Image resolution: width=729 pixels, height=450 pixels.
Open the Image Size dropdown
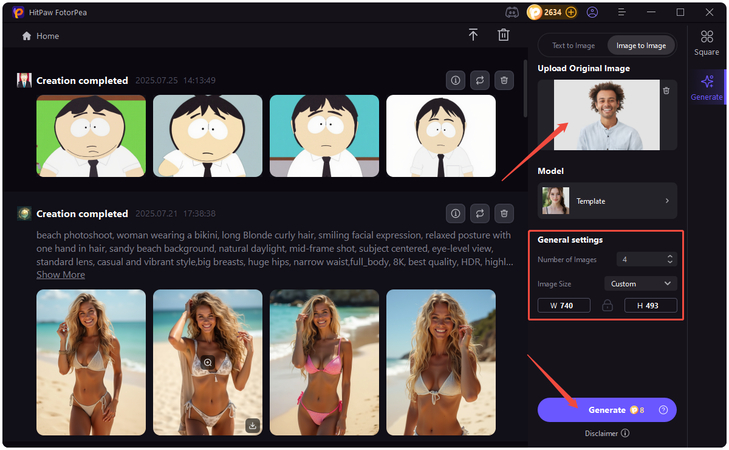click(x=640, y=283)
